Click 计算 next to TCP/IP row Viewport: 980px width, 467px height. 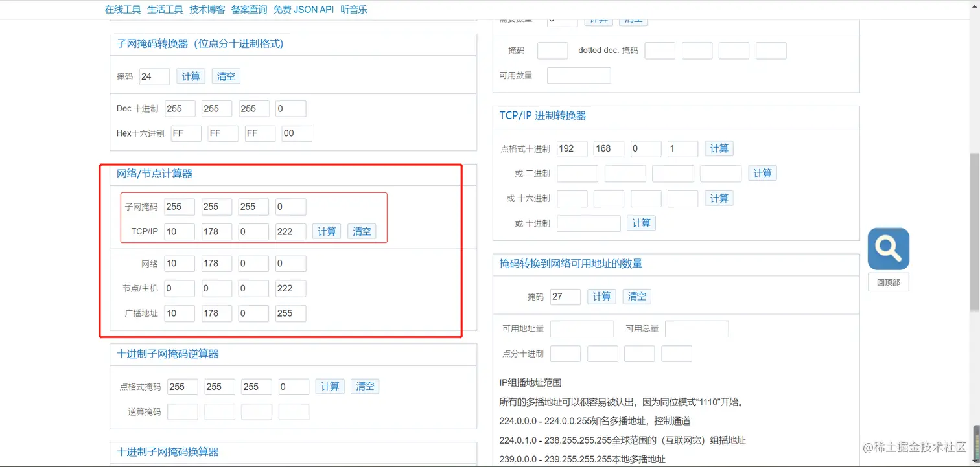coord(327,231)
